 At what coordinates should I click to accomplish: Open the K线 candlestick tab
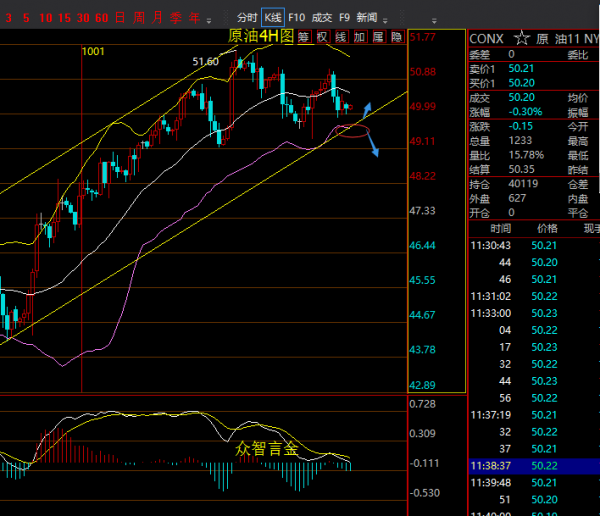273,18
